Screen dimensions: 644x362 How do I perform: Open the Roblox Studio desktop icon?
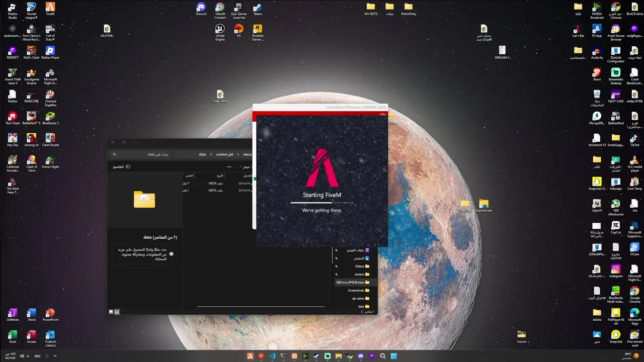coord(13,11)
